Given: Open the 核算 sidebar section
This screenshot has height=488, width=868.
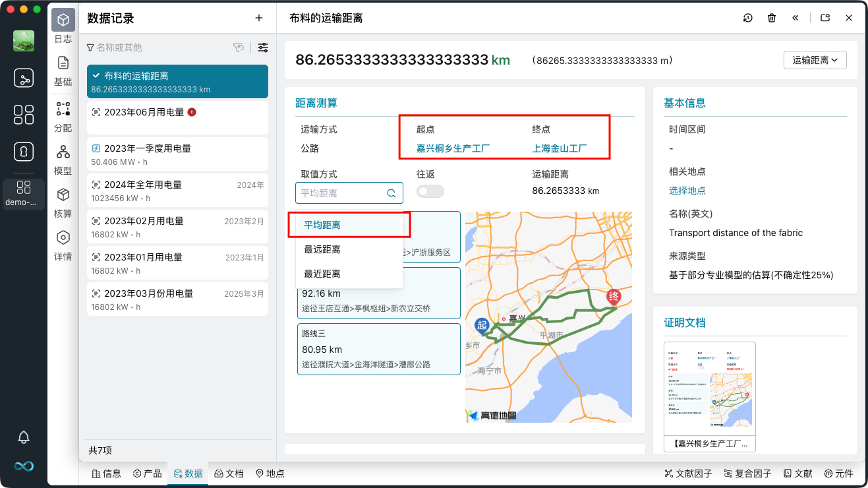Looking at the screenshot, I should pos(63,201).
